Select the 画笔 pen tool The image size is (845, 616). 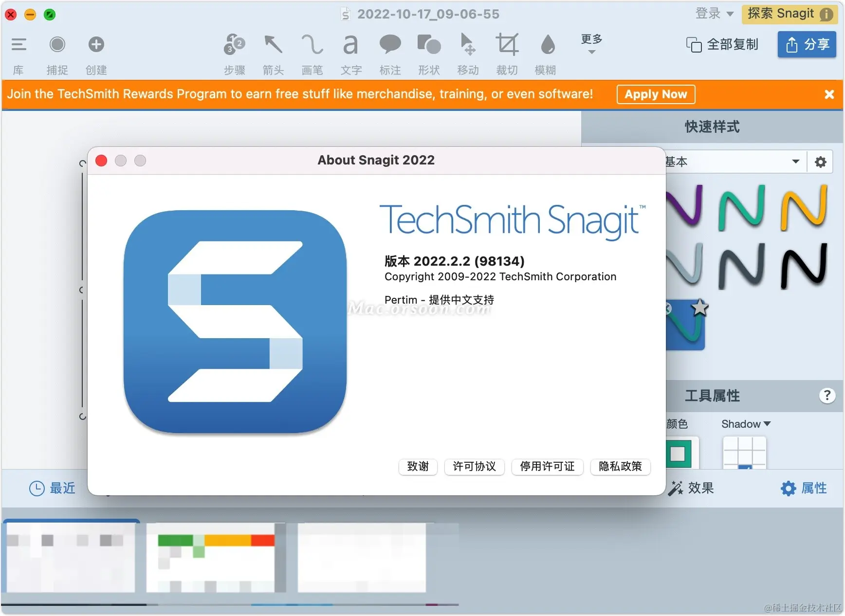(312, 45)
